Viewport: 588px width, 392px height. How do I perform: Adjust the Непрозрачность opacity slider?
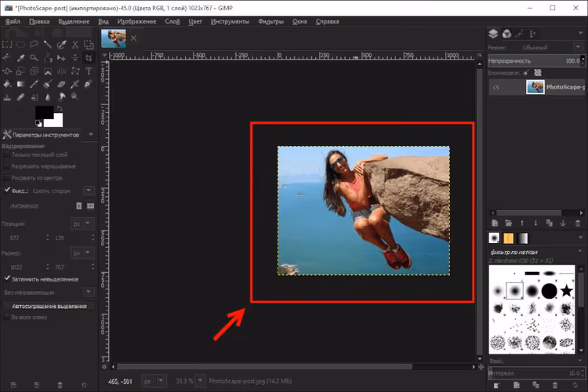(x=535, y=61)
